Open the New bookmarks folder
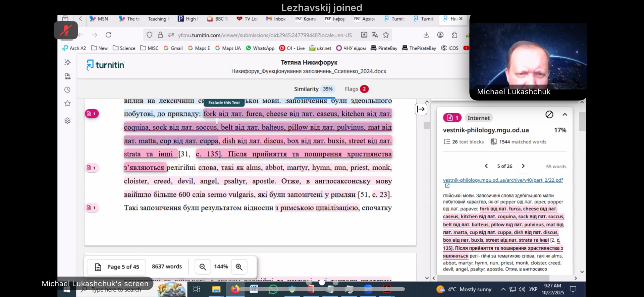Image resolution: width=644 pixels, height=297 pixels. 99,48
